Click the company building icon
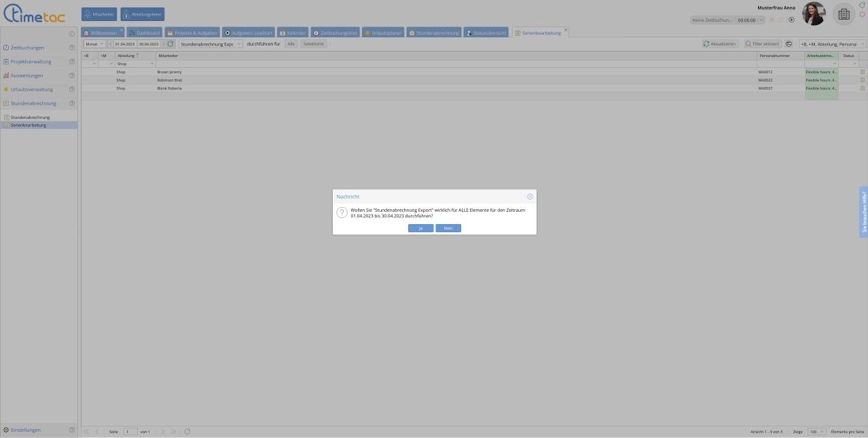 844,14
